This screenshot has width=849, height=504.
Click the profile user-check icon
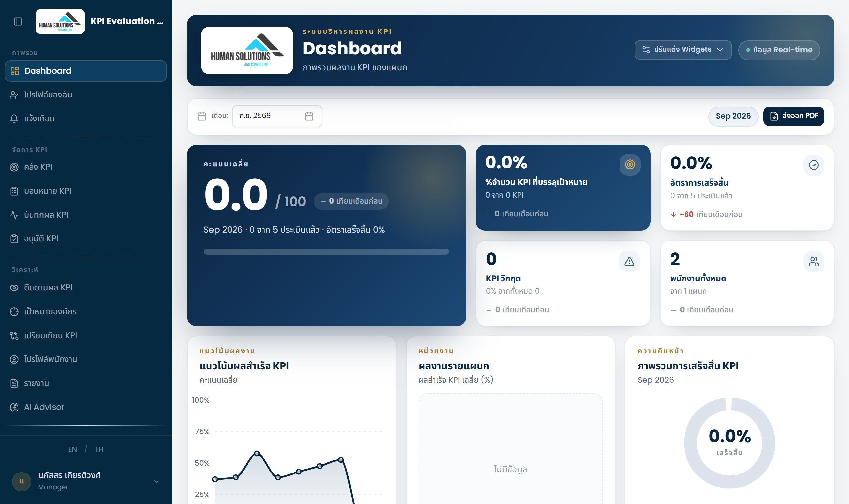click(x=14, y=95)
